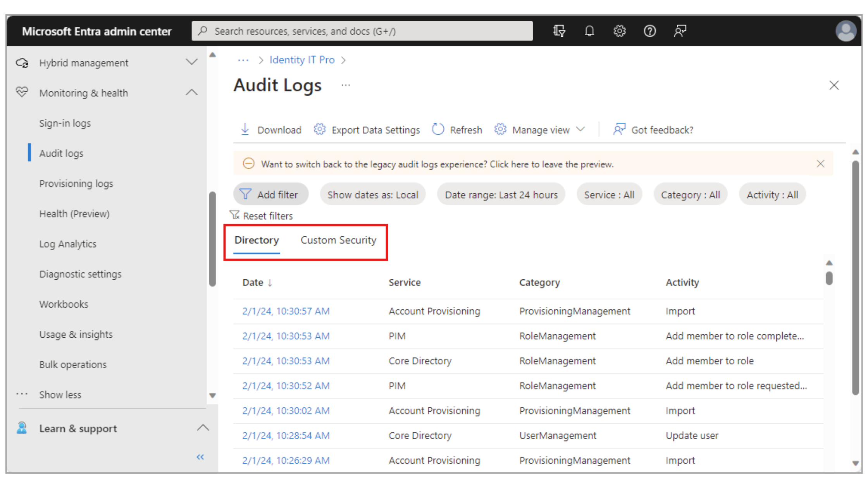Click the Refresh circular arrow icon

(438, 129)
